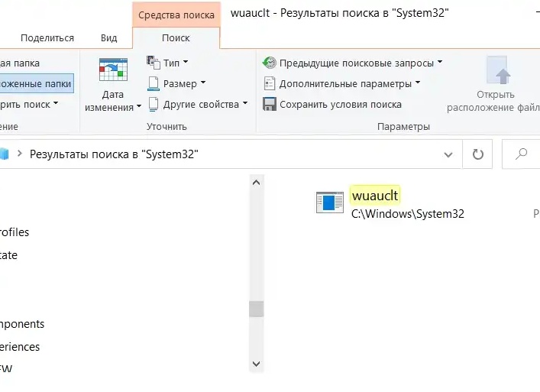Screen dimensions: 540x392
Task: Open the Дата изменения dropdown arrow
Action: pyautogui.click(x=139, y=106)
